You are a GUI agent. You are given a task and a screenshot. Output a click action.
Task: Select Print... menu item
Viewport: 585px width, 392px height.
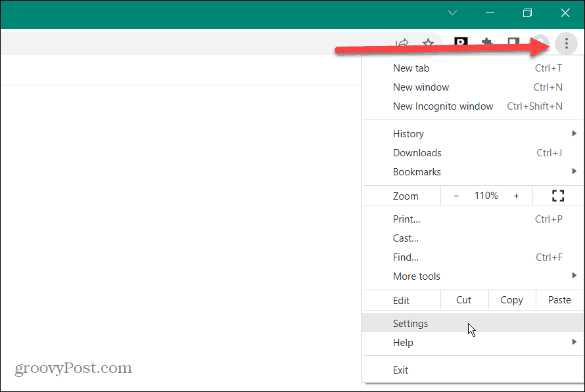coord(473,219)
